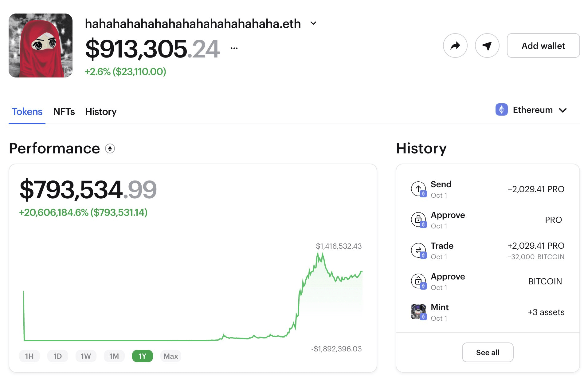Select the 1Y chart range
This screenshot has height=380, width=588.
click(143, 356)
